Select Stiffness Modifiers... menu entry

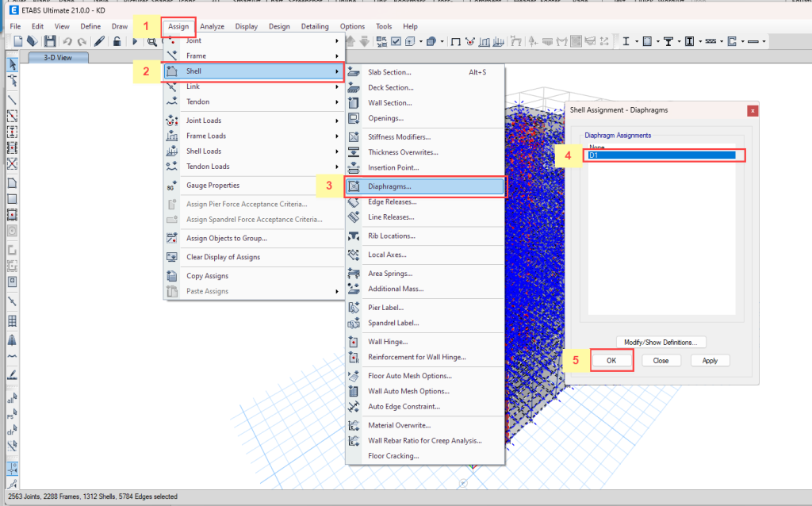399,137
